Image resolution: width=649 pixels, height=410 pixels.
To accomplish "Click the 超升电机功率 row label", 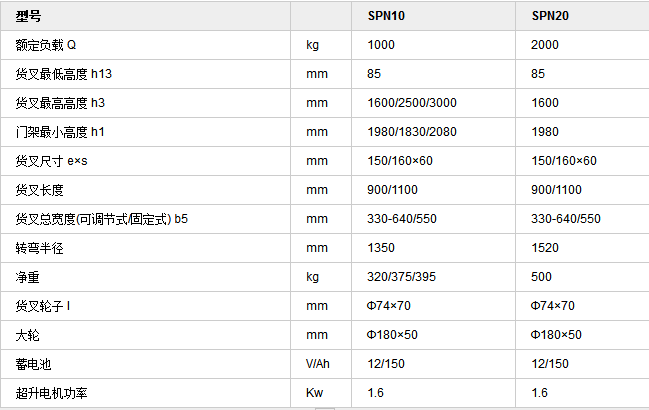I will point(51,393).
